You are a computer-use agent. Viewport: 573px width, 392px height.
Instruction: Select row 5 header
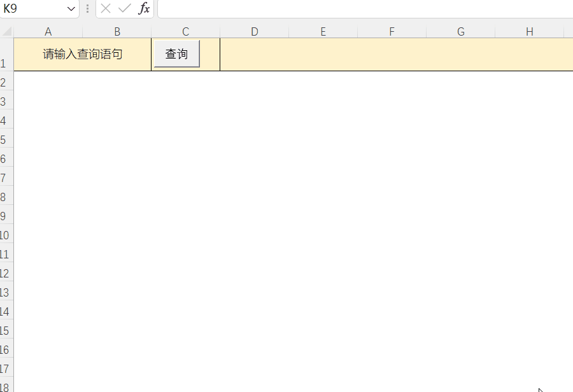click(x=6, y=138)
